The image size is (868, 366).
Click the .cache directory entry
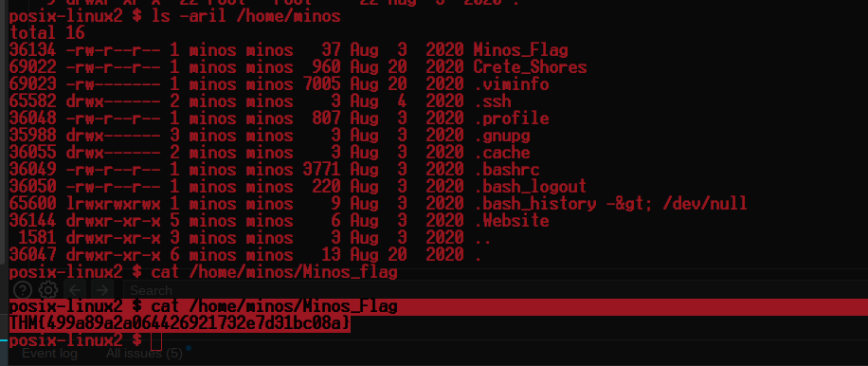(x=501, y=153)
